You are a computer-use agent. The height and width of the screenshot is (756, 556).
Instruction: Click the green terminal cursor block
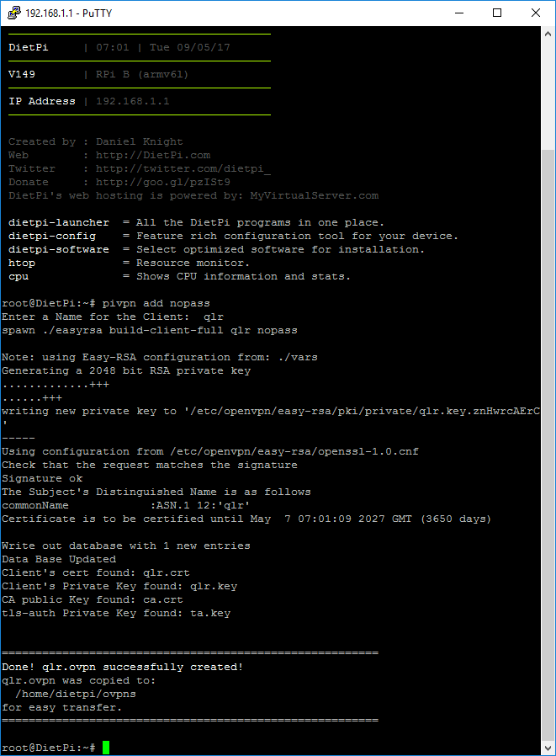[105, 748]
